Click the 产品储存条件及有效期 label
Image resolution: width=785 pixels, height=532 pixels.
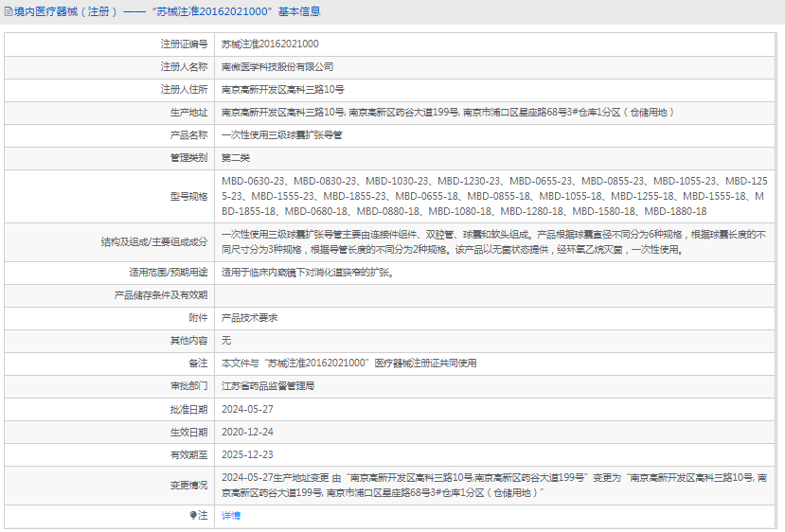coord(161,295)
